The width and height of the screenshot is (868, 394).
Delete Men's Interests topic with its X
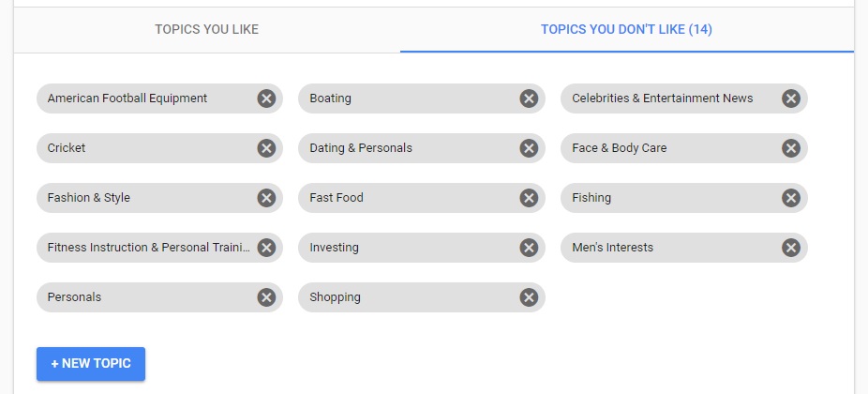point(791,248)
